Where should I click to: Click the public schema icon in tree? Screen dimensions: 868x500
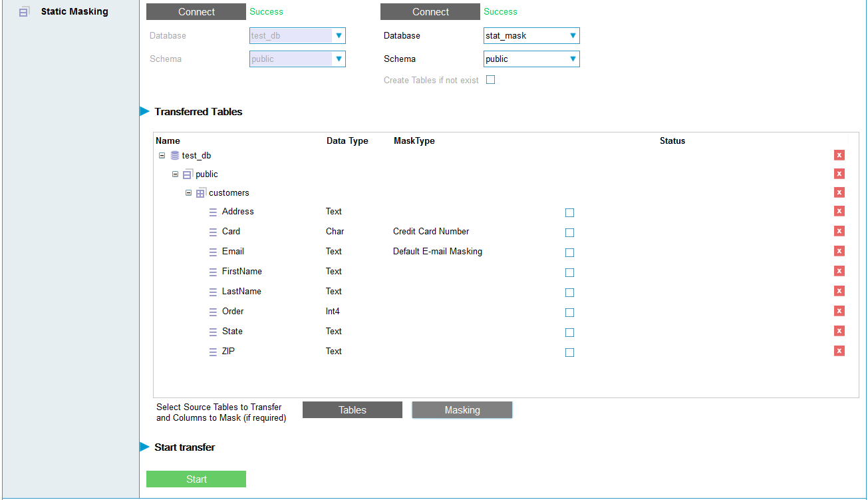(188, 174)
